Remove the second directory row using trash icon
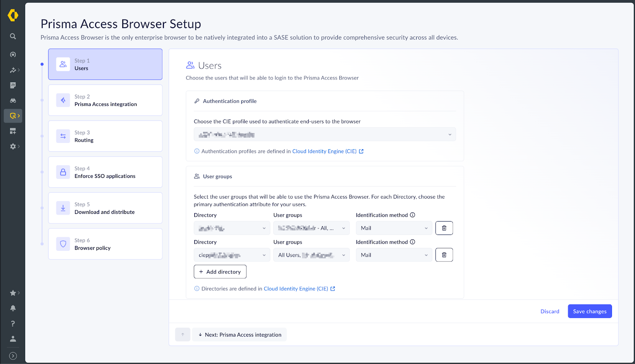 pos(444,255)
